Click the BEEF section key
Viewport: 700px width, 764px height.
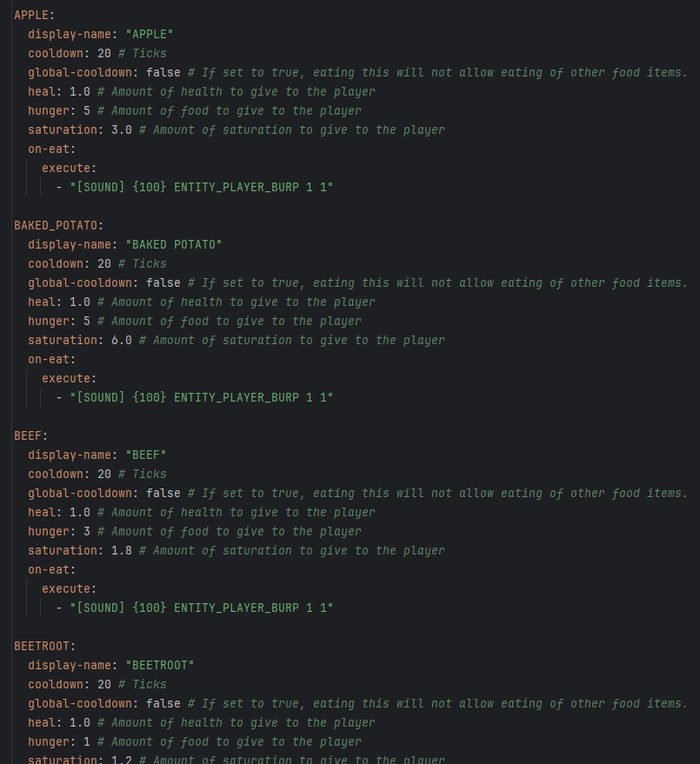coord(28,435)
